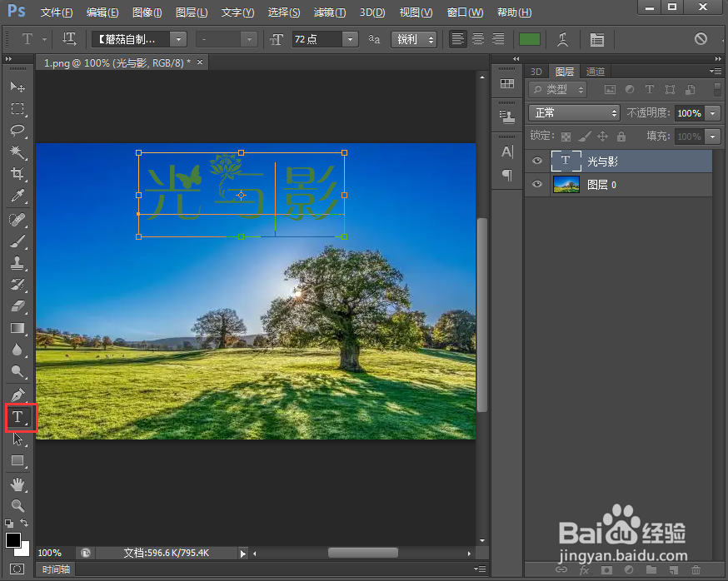Toggle smart object layer filter

(x=691, y=90)
